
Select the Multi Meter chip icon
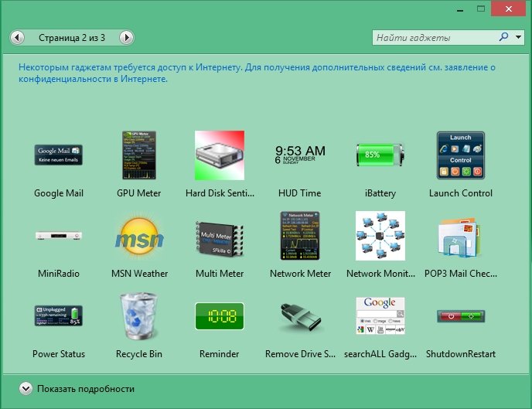220,238
